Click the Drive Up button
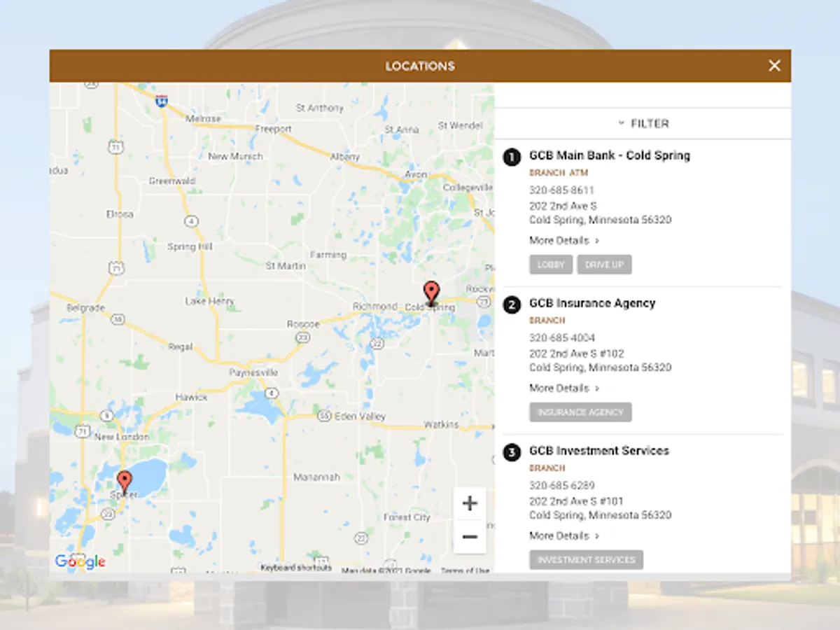Image resolution: width=840 pixels, height=630 pixels. (x=605, y=265)
